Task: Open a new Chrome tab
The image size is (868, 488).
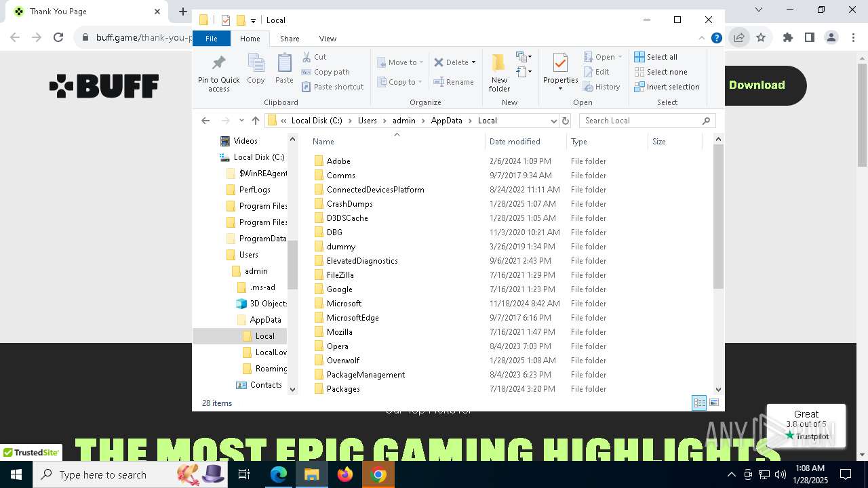Action: point(183,12)
